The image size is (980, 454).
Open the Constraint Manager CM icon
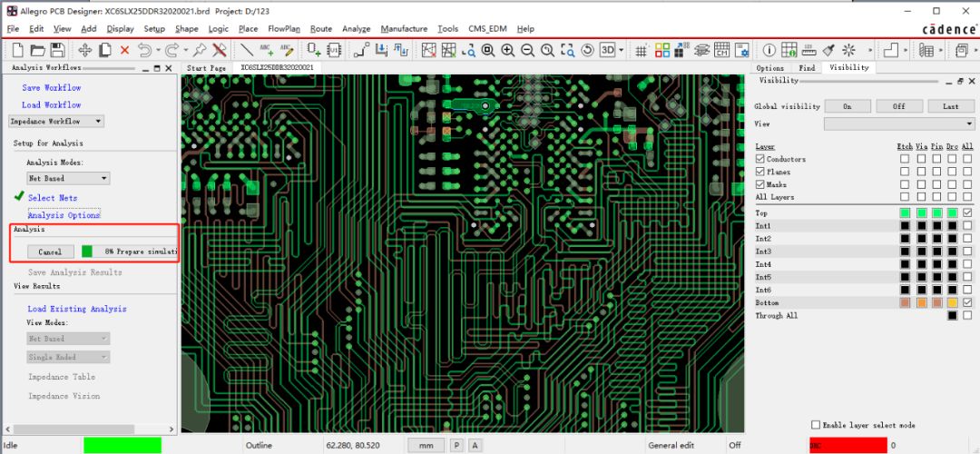point(722,50)
